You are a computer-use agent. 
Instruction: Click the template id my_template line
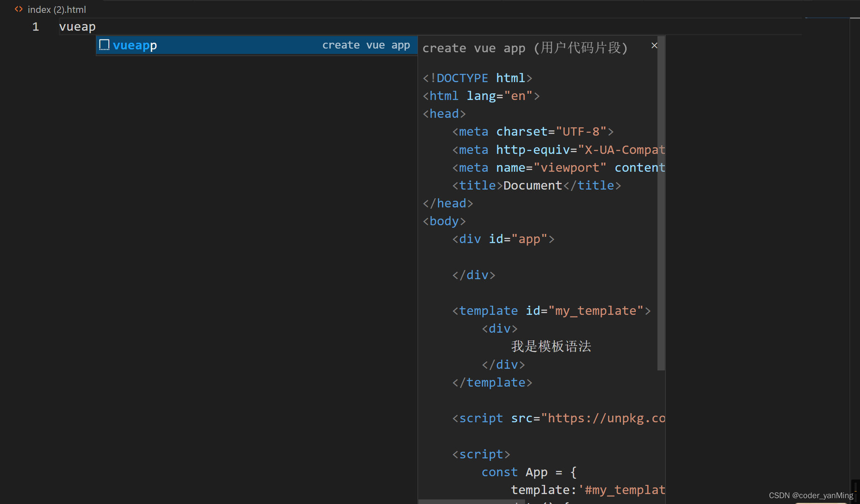pyautogui.click(x=552, y=311)
